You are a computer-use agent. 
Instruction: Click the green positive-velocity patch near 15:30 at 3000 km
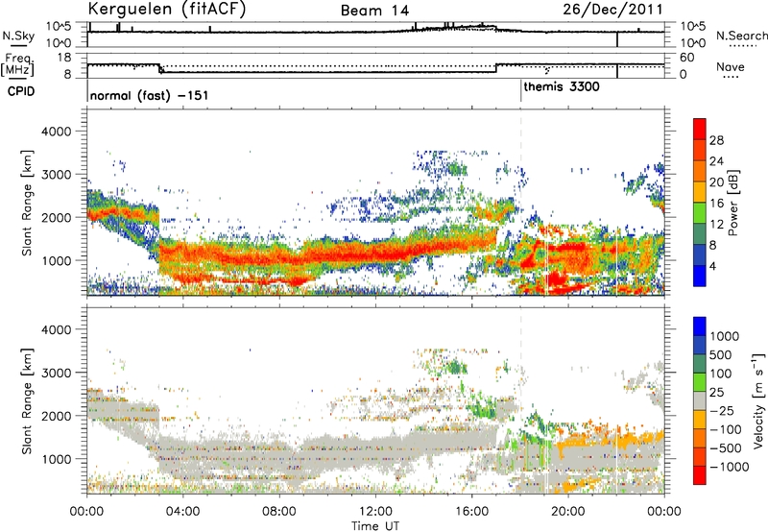457,367
